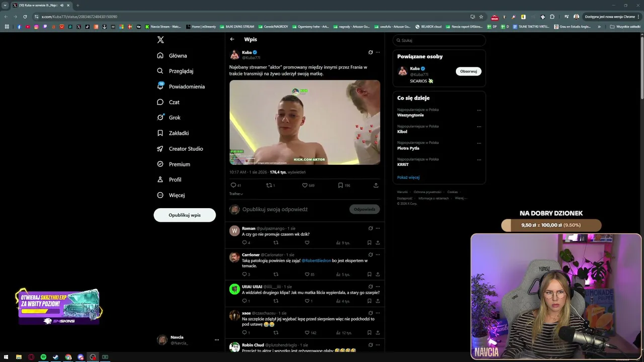644x362 pixels.
Task: Click the Odpowiedz reply button
Action: [x=364, y=209]
